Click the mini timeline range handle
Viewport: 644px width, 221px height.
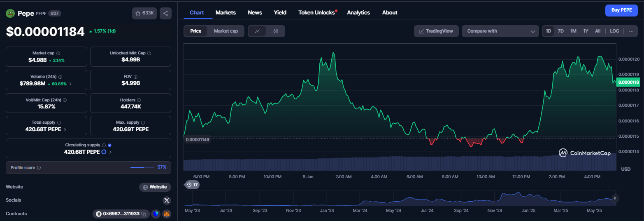pyautogui.click(x=615, y=198)
